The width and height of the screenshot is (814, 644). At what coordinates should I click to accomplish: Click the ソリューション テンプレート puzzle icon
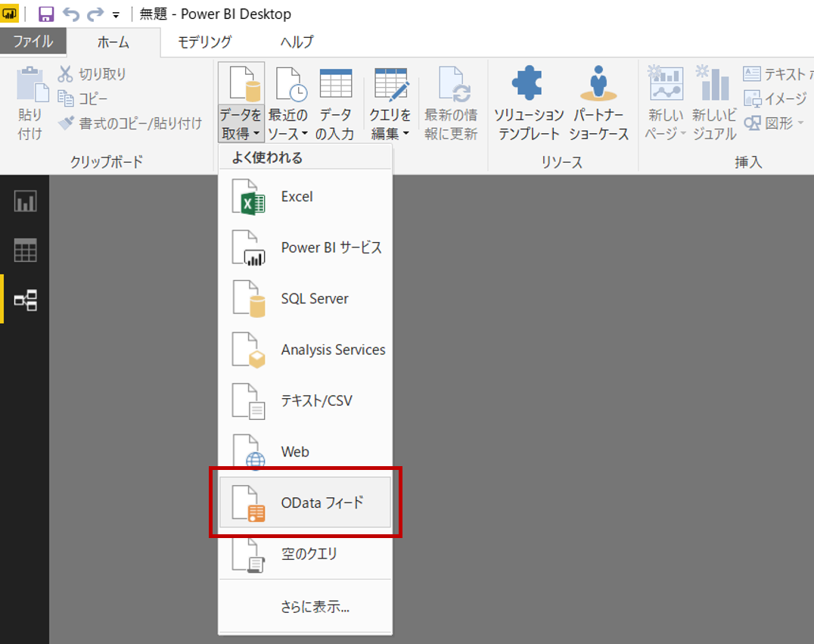point(528,83)
